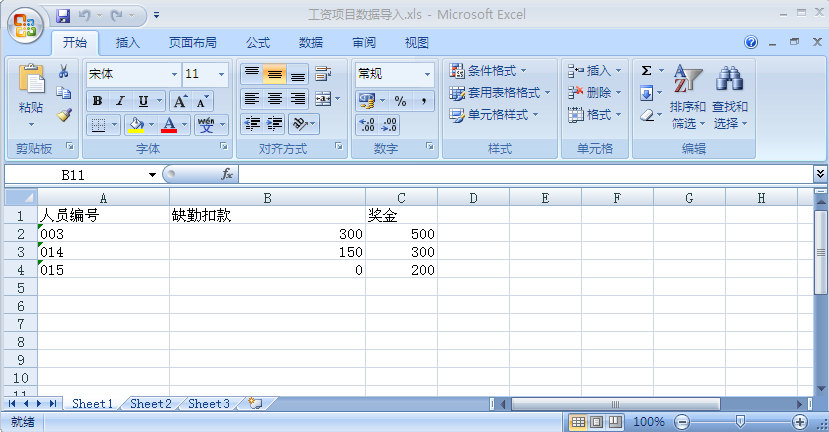
Task: Switch to the 插入 ribbon tab
Action: point(127,42)
